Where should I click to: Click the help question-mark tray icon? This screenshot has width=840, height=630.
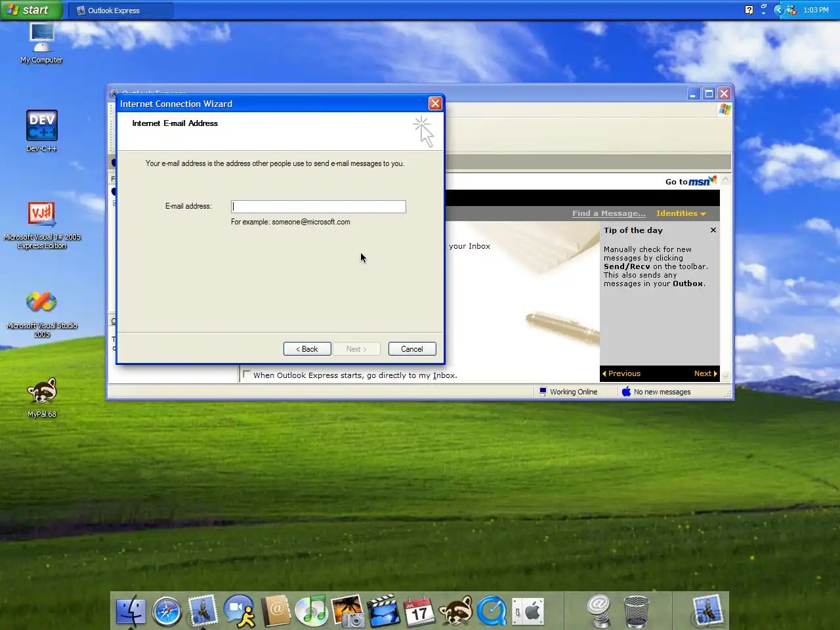[x=749, y=10]
